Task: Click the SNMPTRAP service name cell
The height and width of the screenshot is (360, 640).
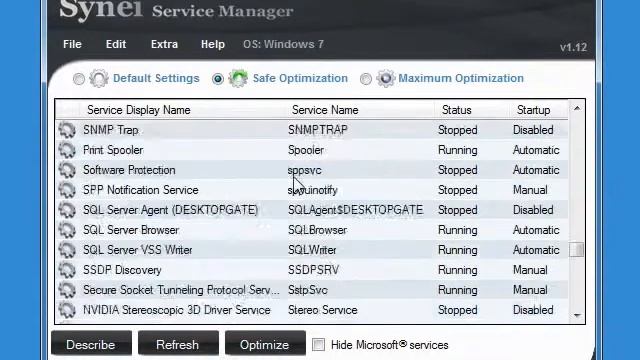Action: click(318, 130)
